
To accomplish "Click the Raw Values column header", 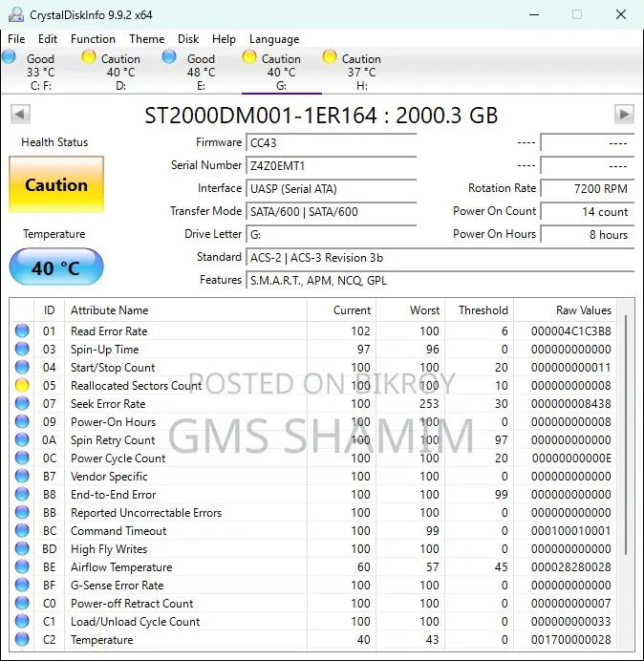I will click(x=565, y=310).
